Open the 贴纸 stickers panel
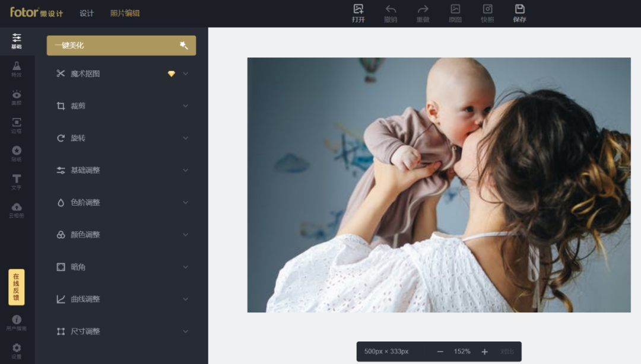Screen dimensions: 641x364 click(x=17, y=154)
